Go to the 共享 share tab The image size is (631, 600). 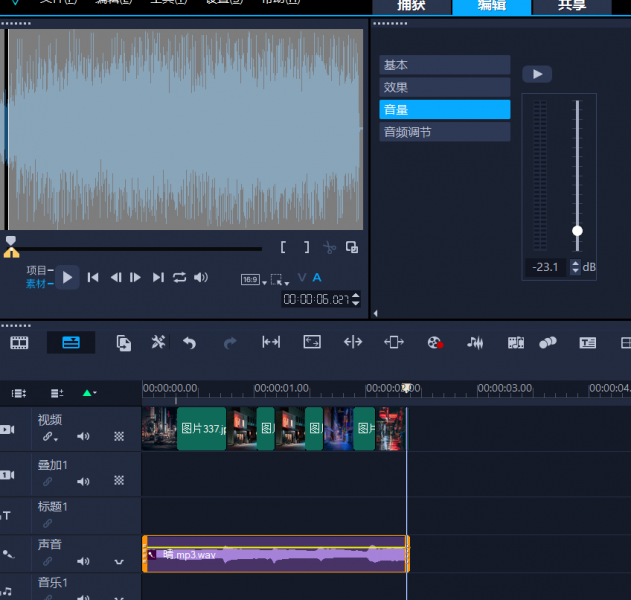571,6
